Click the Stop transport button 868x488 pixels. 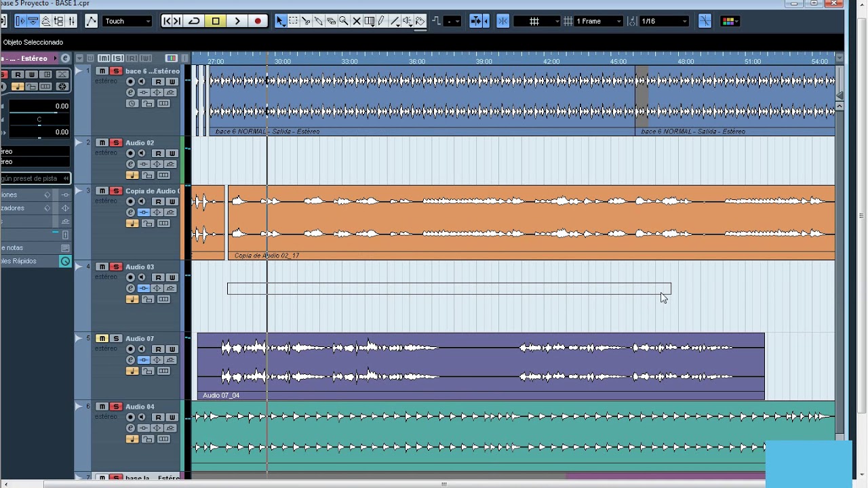pos(216,21)
